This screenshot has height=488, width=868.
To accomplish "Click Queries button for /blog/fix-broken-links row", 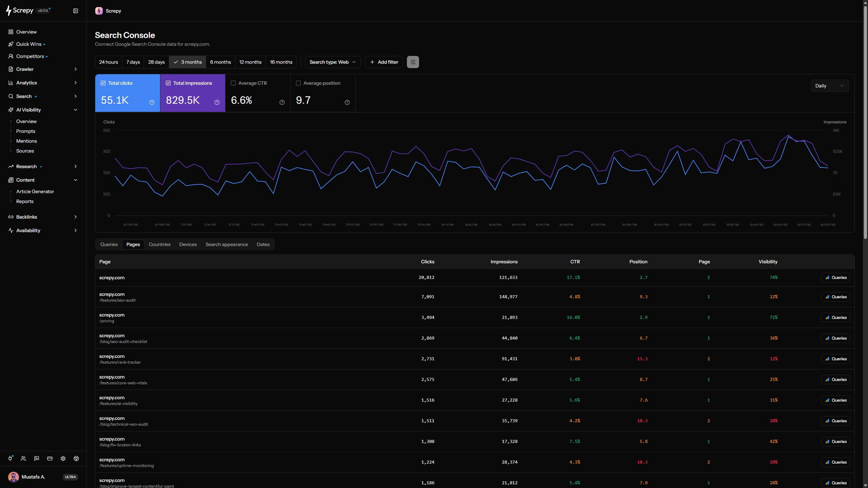I will click(836, 442).
